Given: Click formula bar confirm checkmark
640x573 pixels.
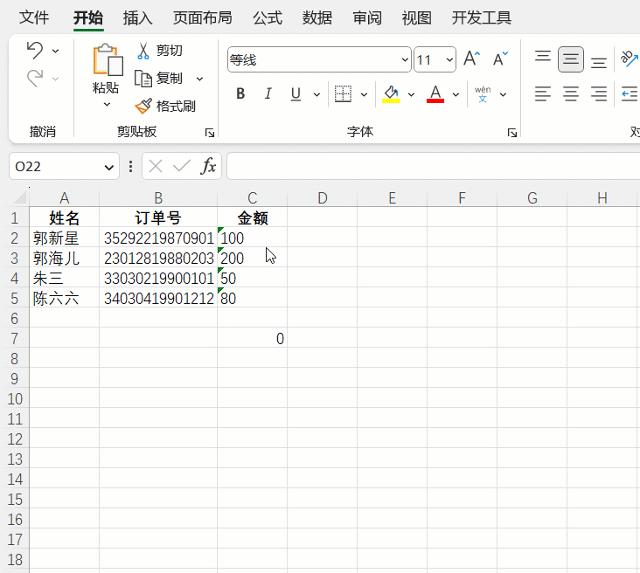Looking at the screenshot, I should [182, 166].
